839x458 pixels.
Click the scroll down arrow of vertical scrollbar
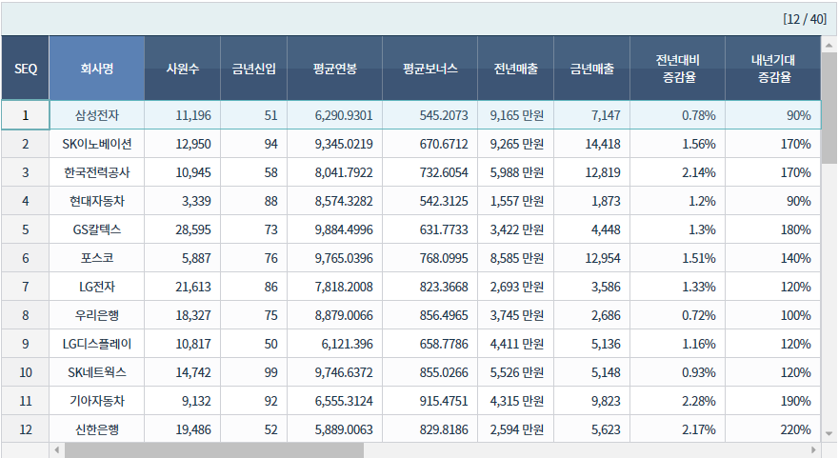click(829, 433)
